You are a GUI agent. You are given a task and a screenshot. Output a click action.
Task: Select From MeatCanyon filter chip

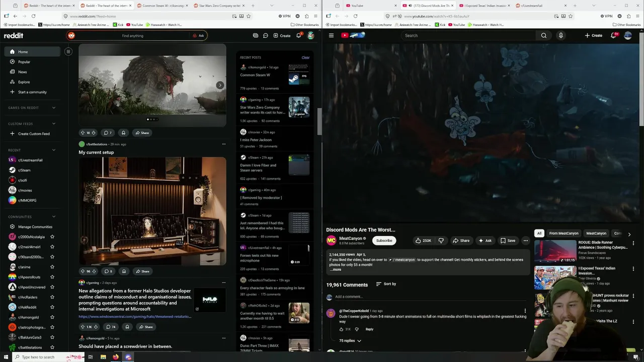pyautogui.click(x=563, y=233)
